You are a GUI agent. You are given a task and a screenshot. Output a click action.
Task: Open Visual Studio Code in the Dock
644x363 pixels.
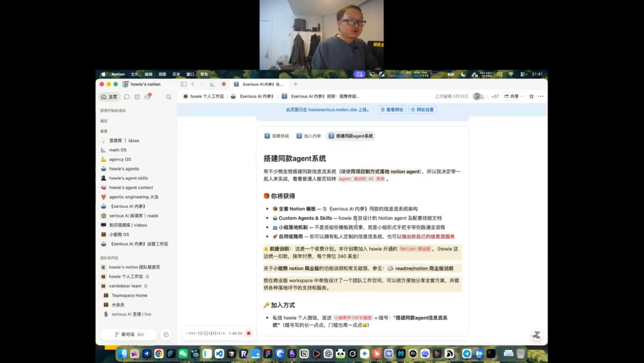219,353
